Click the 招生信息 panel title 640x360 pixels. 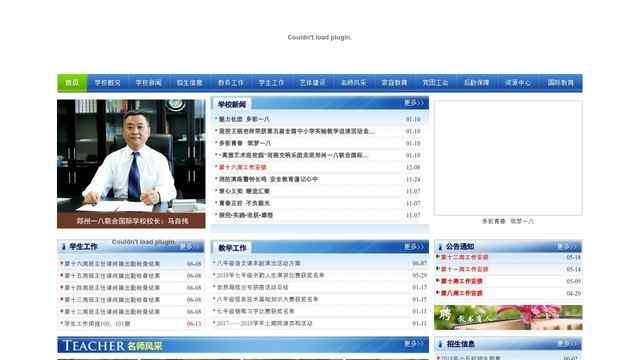click(460, 344)
